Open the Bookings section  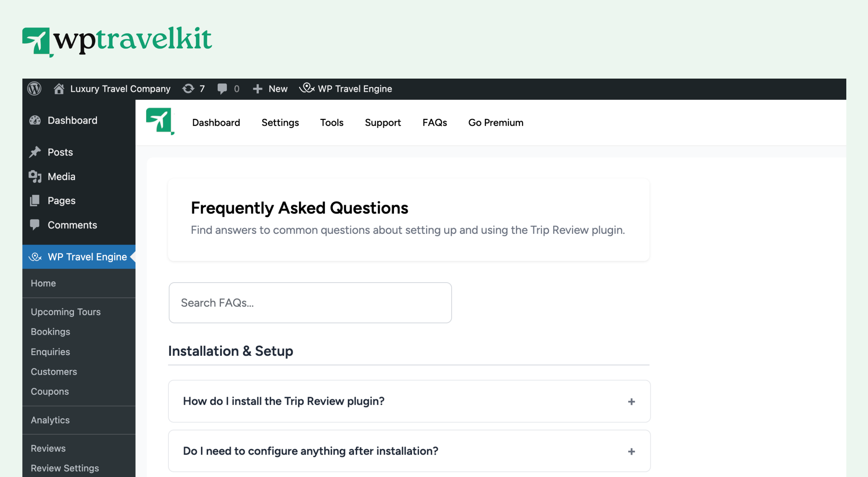click(50, 332)
